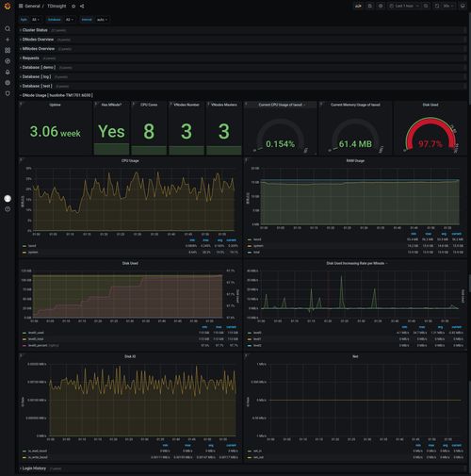The height and width of the screenshot is (476, 471).
Task: Click the 97.7% Disk Used gauge
Action: point(430,135)
